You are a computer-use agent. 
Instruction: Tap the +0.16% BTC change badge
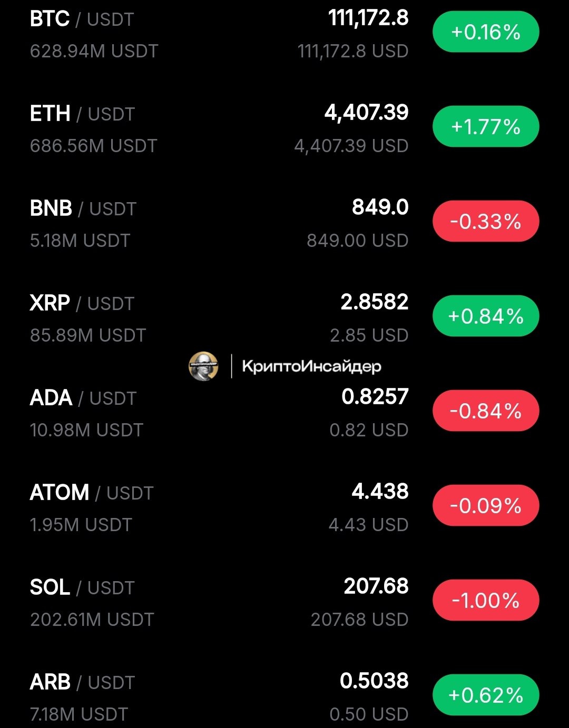[x=486, y=32]
